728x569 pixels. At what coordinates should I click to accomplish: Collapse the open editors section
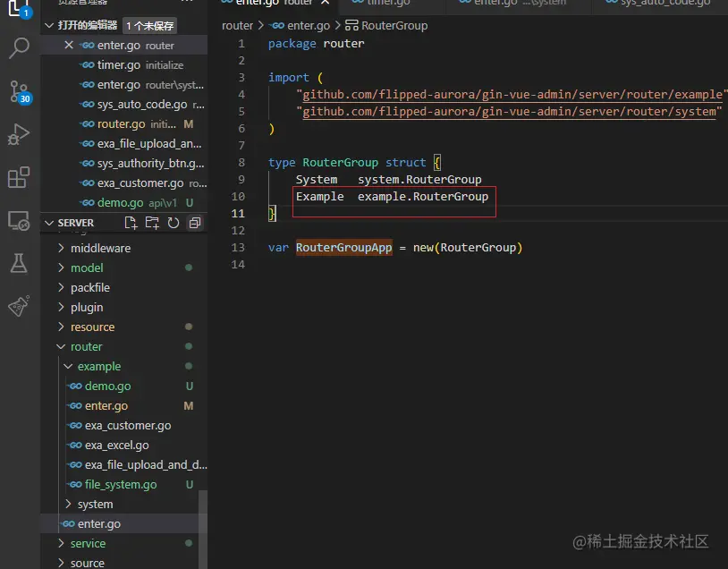point(49,26)
